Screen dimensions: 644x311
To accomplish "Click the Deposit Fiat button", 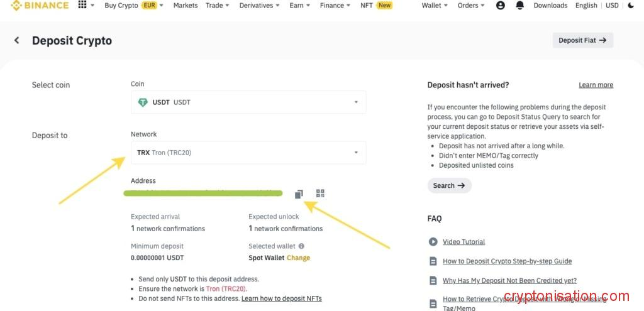I will (x=582, y=40).
